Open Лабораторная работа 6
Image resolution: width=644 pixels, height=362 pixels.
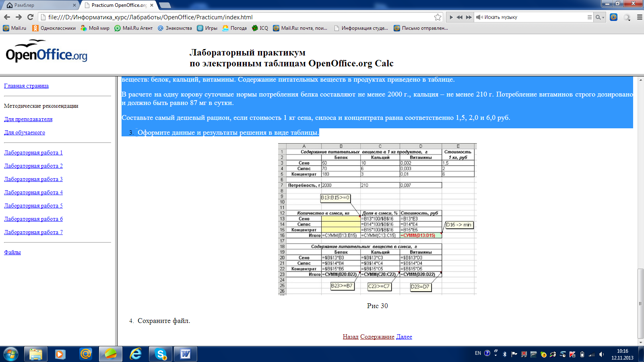coord(33,219)
